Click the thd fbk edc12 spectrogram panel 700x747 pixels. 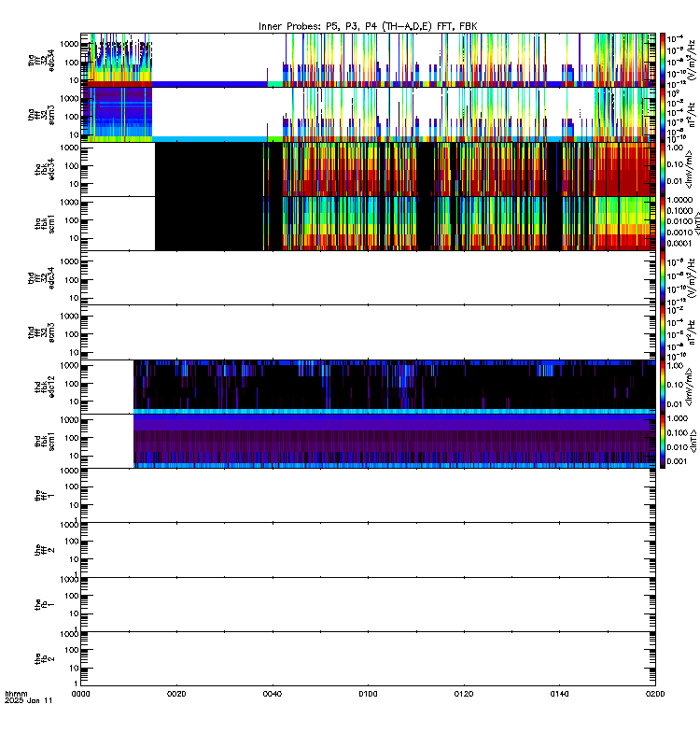click(x=368, y=387)
